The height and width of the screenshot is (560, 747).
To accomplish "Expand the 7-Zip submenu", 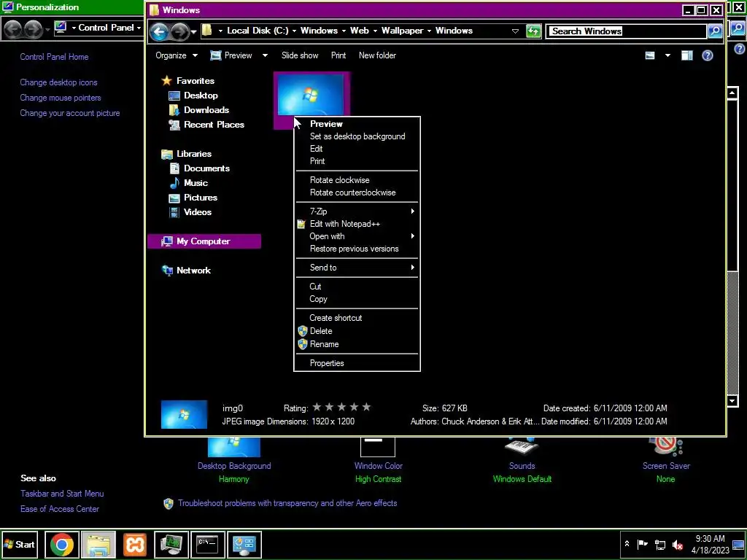I will pos(357,211).
